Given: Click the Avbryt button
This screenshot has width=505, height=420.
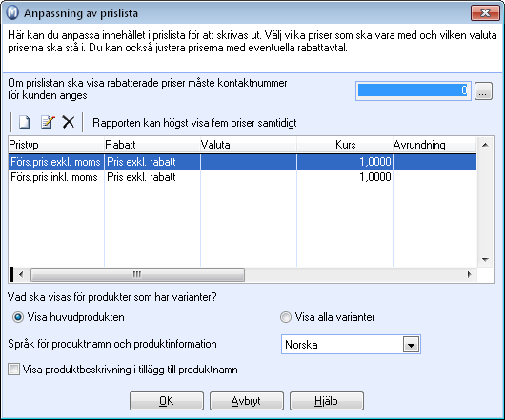Looking at the screenshot, I should click(247, 401).
